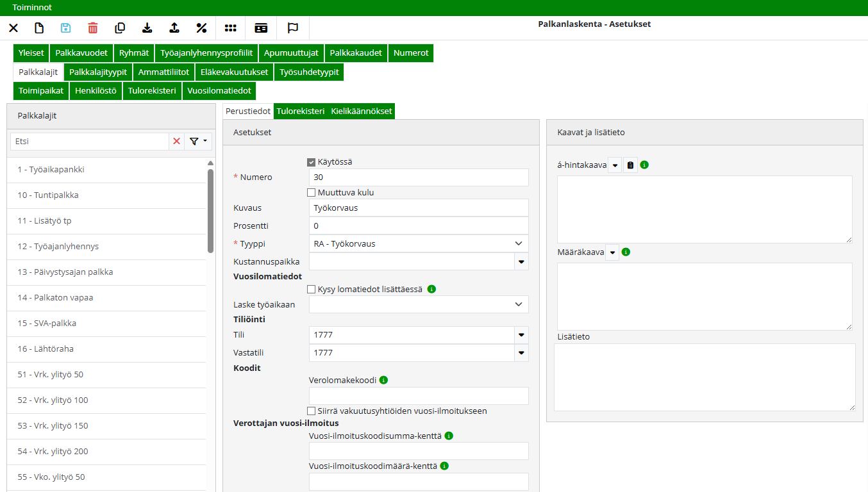Image resolution: width=868 pixels, height=492 pixels.
Task: Open the Eläkevakuutukset tab
Action: click(234, 72)
